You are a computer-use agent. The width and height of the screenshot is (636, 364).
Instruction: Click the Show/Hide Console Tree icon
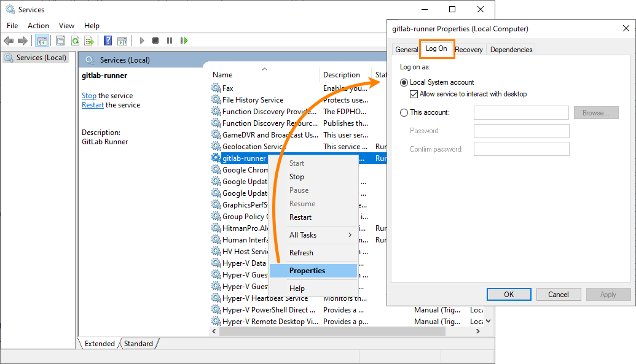tap(42, 41)
